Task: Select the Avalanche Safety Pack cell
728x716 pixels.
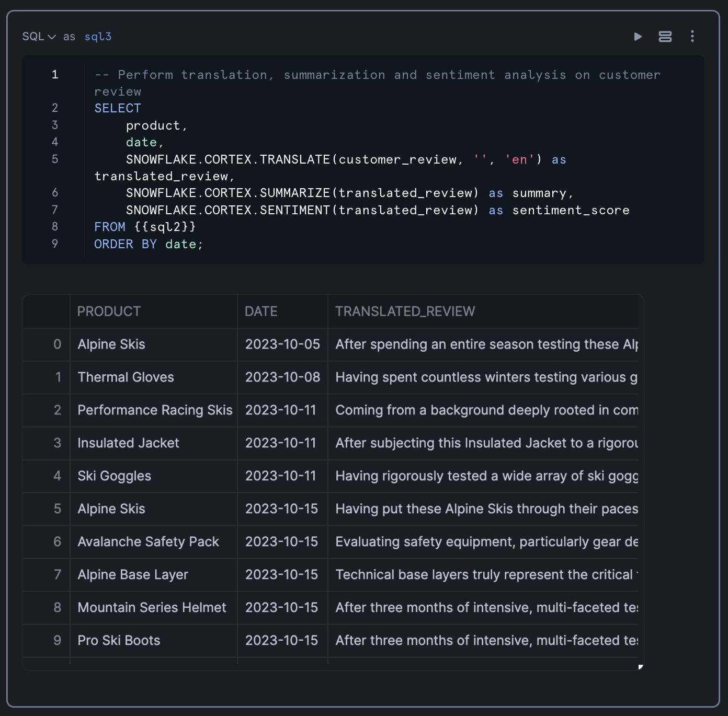Action: (x=148, y=542)
